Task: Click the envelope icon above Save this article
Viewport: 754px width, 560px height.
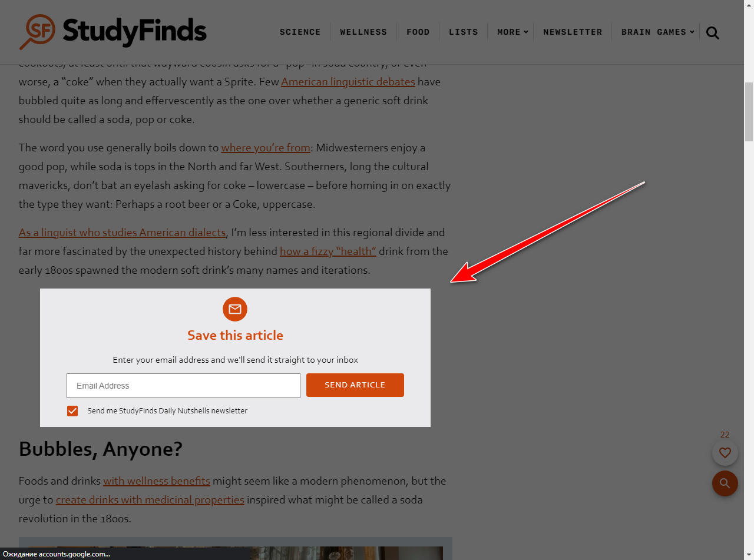Action: click(235, 309)
